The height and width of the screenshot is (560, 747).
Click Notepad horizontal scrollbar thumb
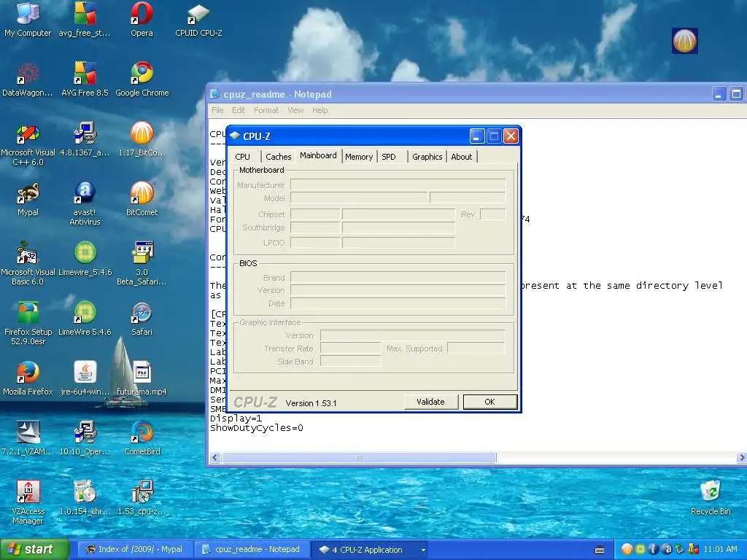pyautogui.click(x=359, y=458)
